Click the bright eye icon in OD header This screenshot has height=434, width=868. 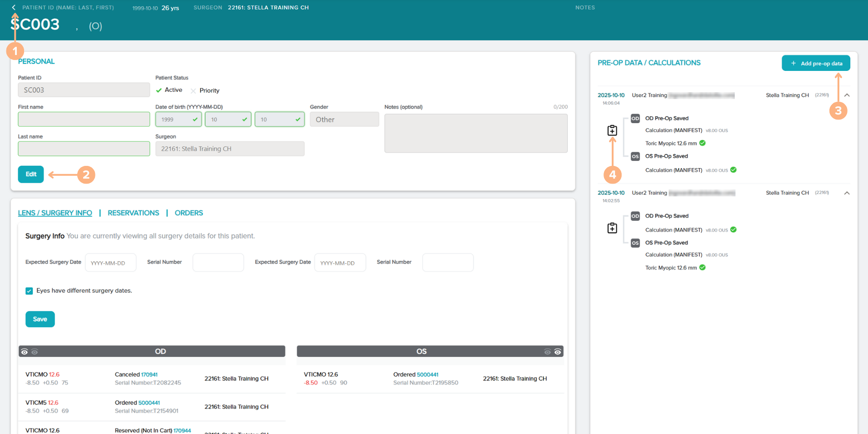pyautogui.click(x=25, y=352)
